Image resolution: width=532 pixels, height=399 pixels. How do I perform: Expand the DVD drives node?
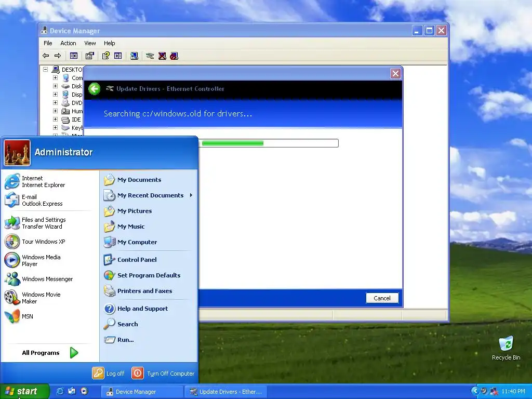click(55, 102)
